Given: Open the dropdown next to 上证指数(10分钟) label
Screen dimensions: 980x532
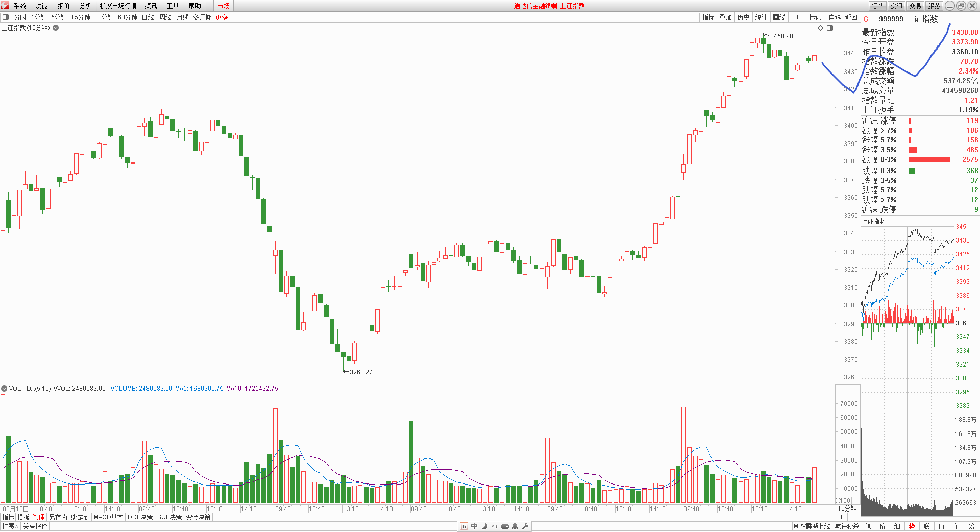Looking at the screenshot, I should [56, 28].
